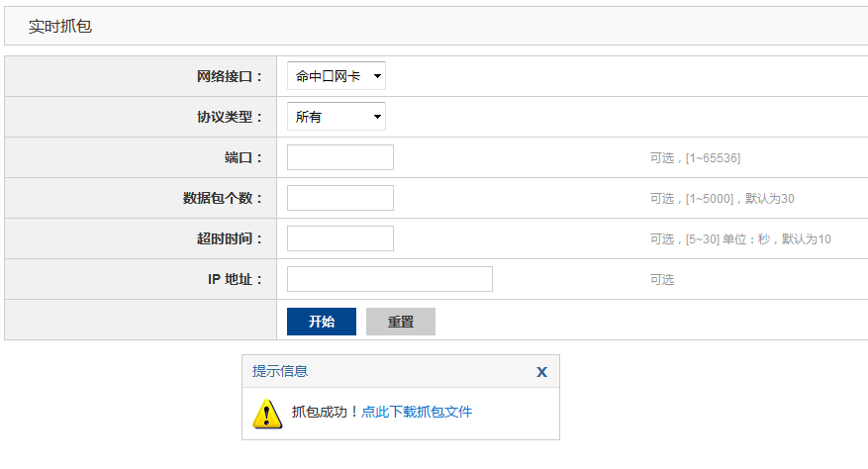The width and height of the screenshot is (868, 469).
Task: Open the 点此下载抓包文件 download link
Action: pos(417,412)
